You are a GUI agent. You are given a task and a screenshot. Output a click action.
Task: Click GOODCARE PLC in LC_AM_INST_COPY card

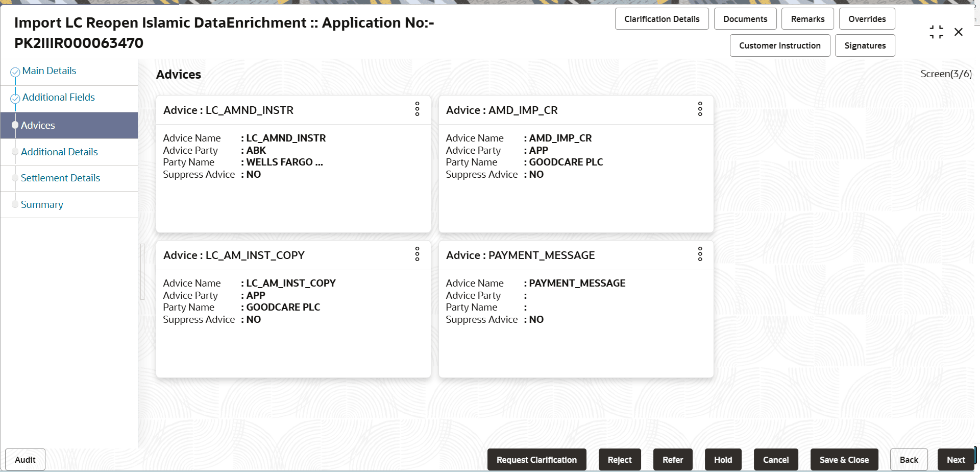(x=283, y=308)
